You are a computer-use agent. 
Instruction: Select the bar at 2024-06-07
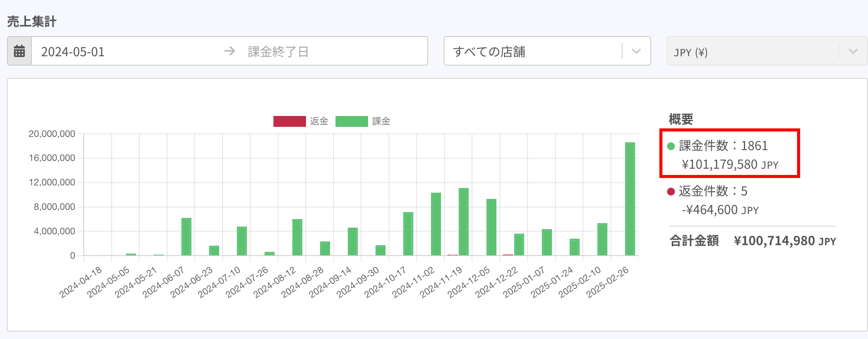[x=186, y=237]
